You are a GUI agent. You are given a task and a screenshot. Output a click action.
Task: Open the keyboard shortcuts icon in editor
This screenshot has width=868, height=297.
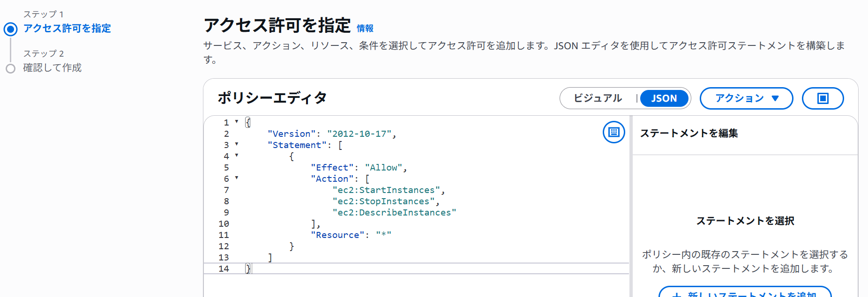pyautogui.click(x=614, y=132)
